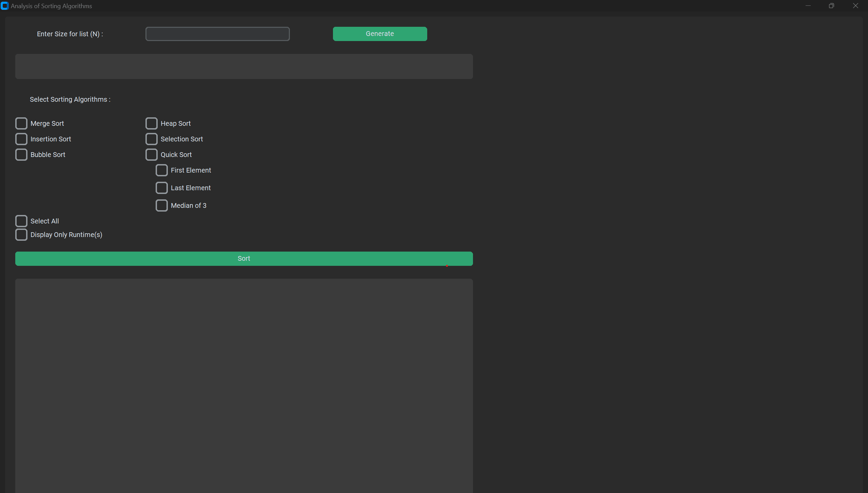Image resolution: width=868 pixels, height=493 pixels.
Task: Choose Median of 3 pivot option
Action: tap(162, 205)
